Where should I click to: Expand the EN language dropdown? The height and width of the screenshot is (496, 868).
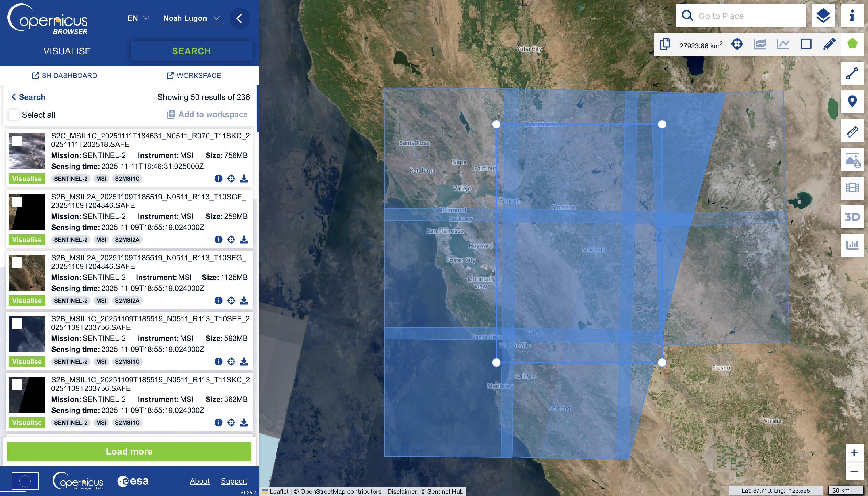pos(138,18)
